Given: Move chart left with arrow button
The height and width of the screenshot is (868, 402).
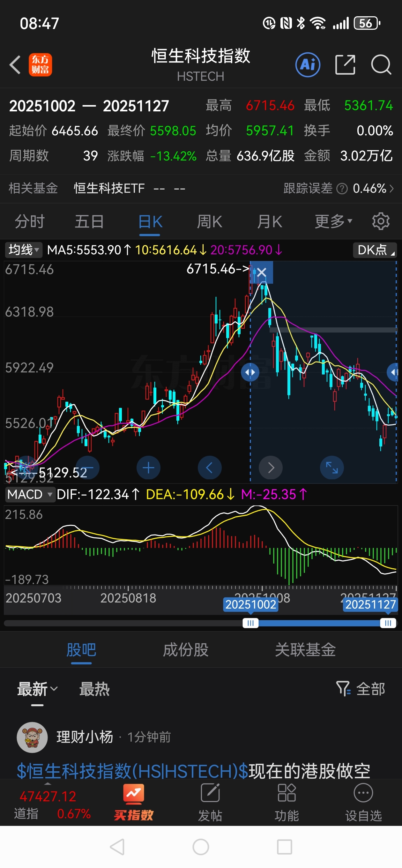Looking at the screenshot, I should tap(210, 468).
